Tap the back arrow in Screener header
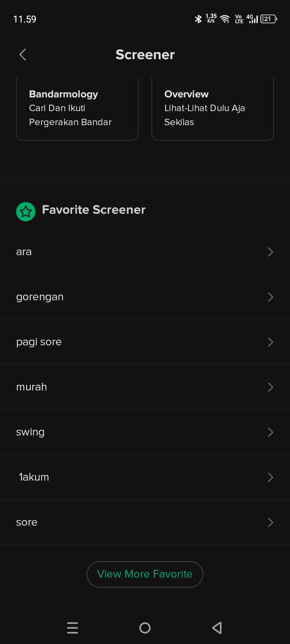 point(23,54)
